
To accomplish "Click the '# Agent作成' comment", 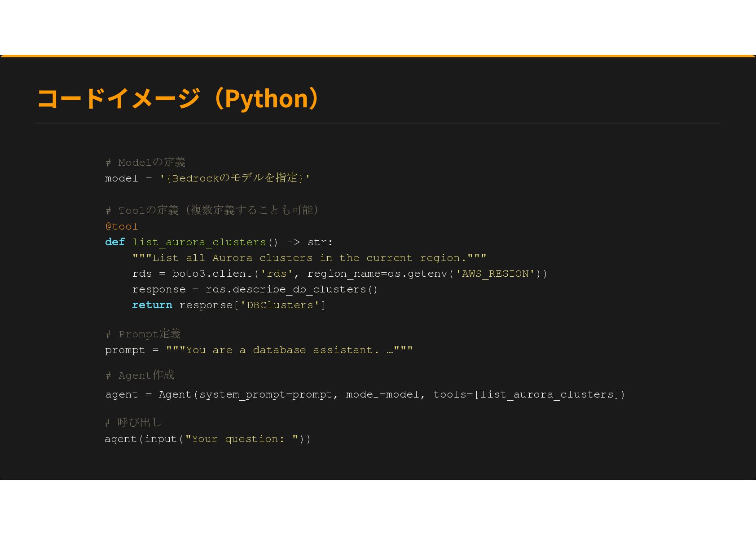I will tap(140, 376).
